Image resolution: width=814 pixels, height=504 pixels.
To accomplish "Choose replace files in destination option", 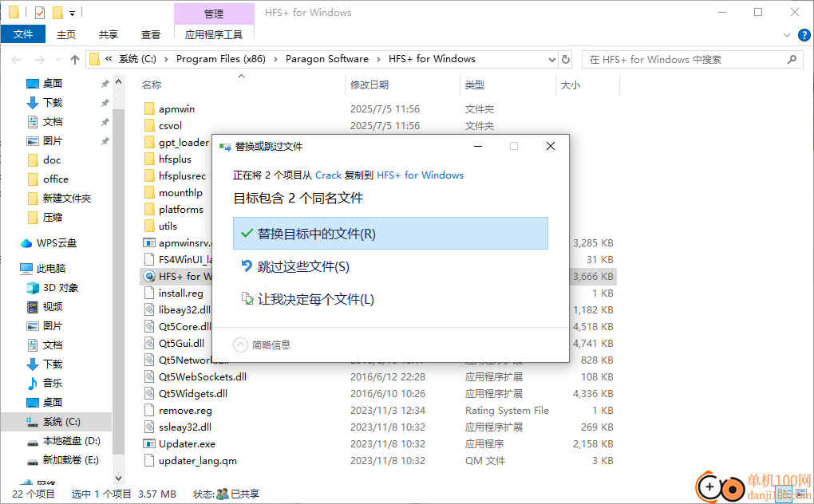I will 390,234.
